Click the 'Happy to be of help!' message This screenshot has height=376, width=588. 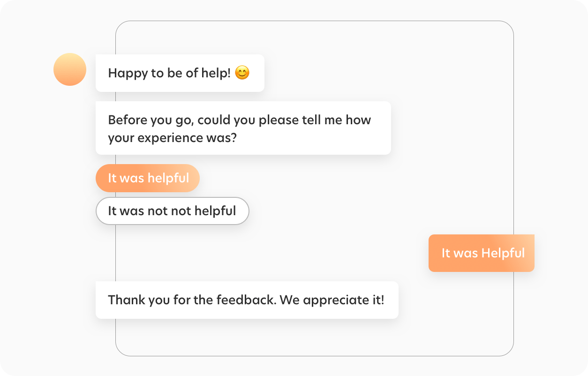coord(180,73)
